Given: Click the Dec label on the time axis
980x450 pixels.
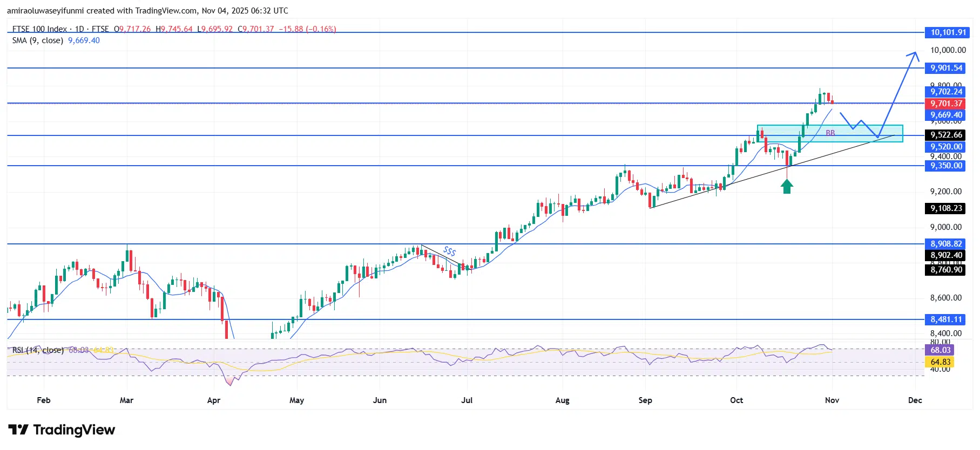Looking at the screenshot, I should tap(915, 400).
